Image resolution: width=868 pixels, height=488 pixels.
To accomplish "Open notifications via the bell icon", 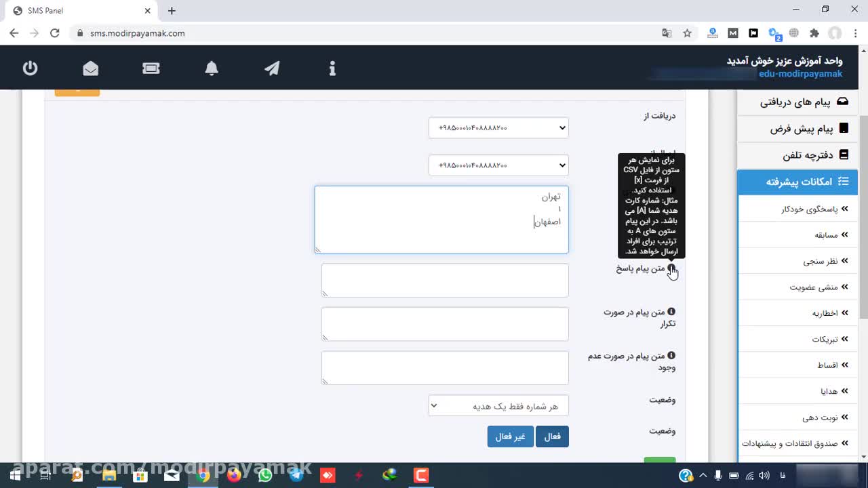I will [x=212, y=68].
